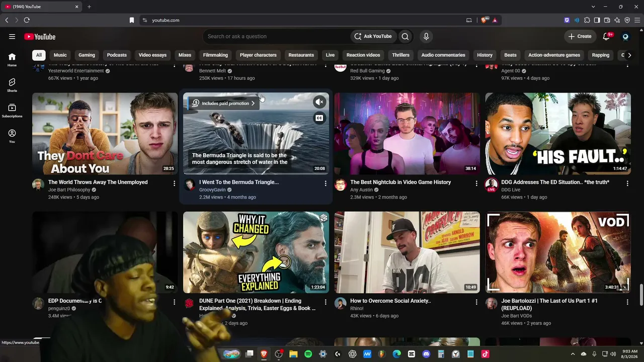Screen dimensions: 644x362
Task: Open the YouTube notifications bell
Action: click(x=606, y=36)
